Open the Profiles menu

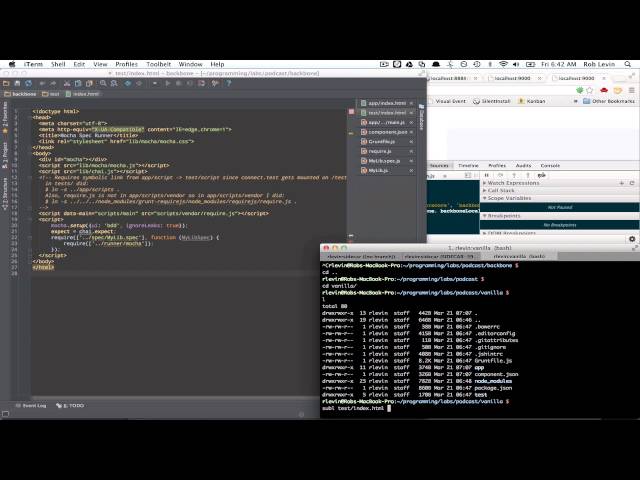[126, 64]
